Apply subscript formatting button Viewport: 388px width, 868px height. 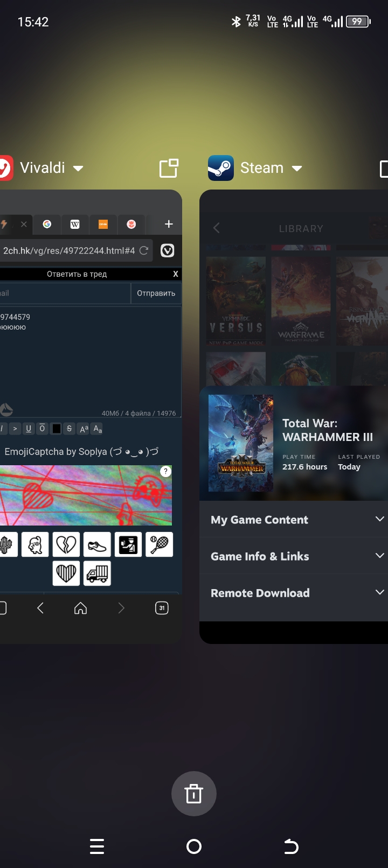[x=98, y=429]
